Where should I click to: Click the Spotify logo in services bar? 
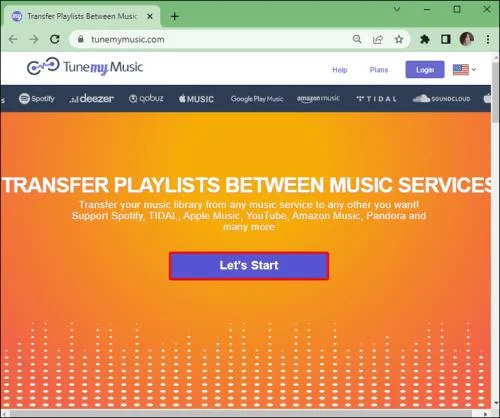pos(37,99)
